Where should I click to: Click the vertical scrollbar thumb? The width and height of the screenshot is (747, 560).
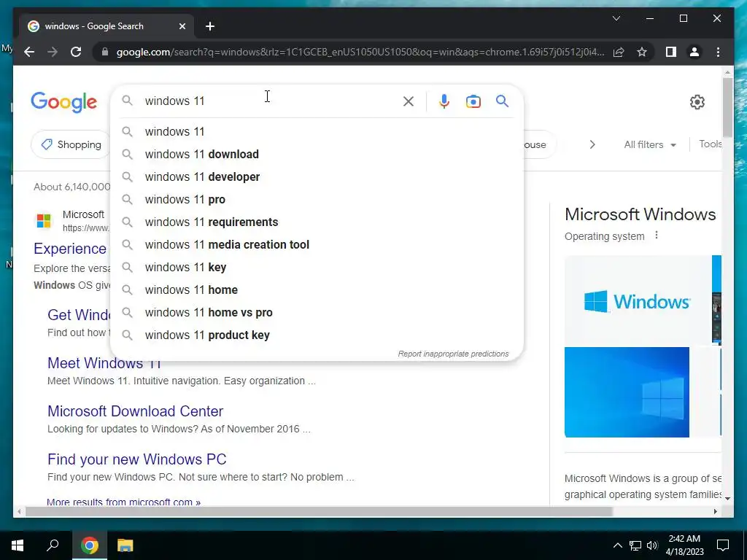pos(727,107)
